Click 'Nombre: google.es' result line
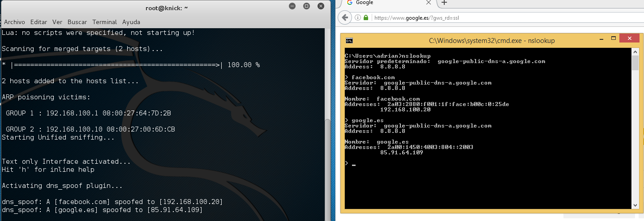The width and height of the screenshot is (644, 221). [377, 142]
